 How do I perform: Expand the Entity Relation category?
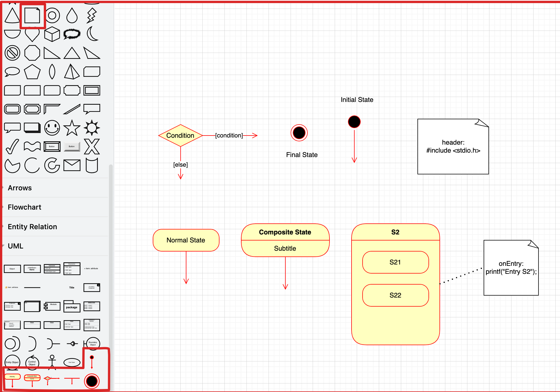(32, 227)
